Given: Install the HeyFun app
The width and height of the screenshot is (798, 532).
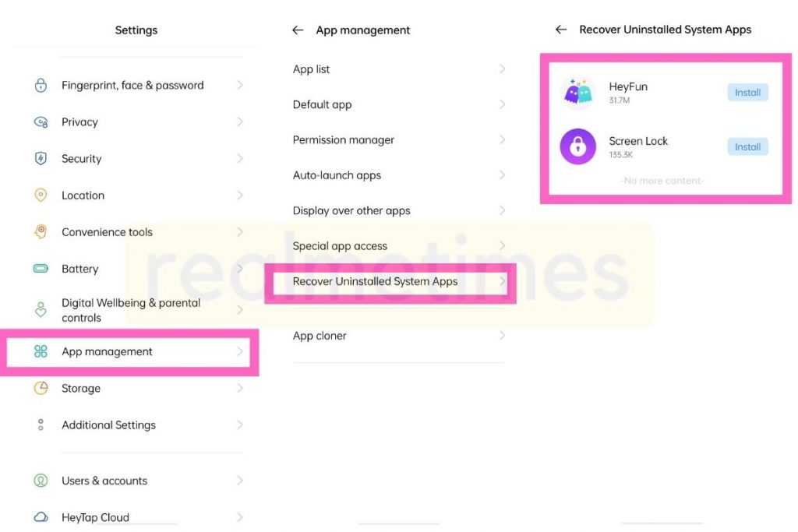Looking at the screenshot, I should (747, 92).
